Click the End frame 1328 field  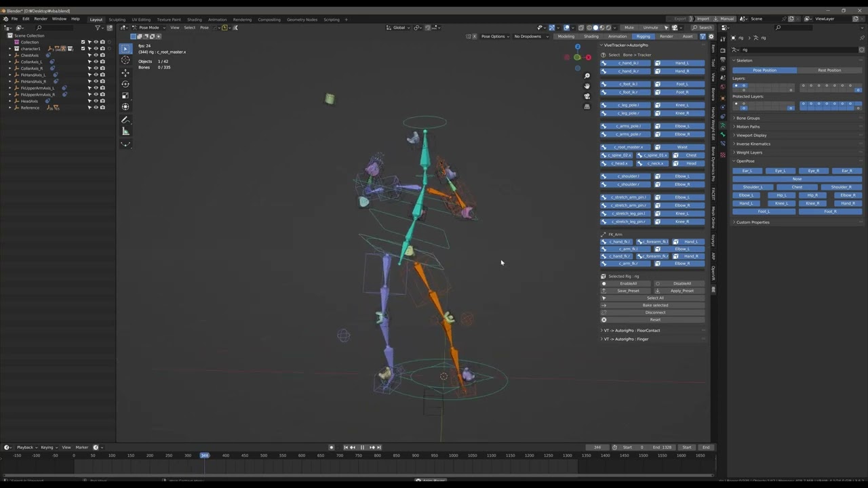point(661,447)
